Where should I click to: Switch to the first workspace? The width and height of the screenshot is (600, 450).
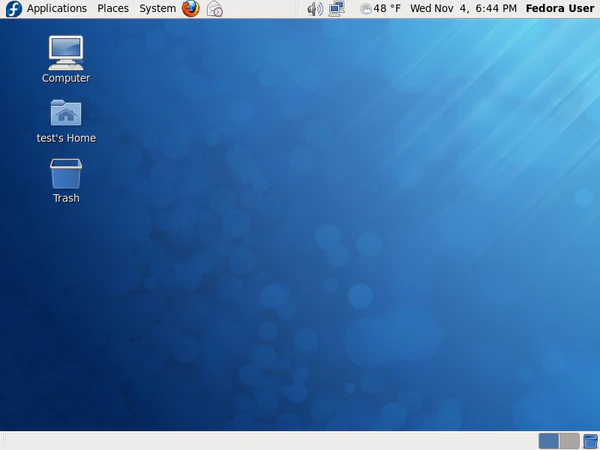pos(548,441)
